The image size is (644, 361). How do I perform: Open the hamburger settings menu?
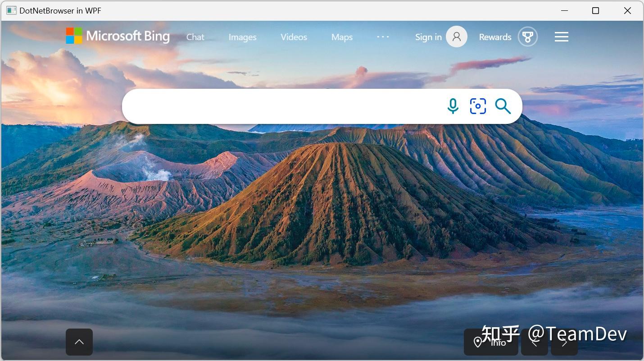pos(561,37)
